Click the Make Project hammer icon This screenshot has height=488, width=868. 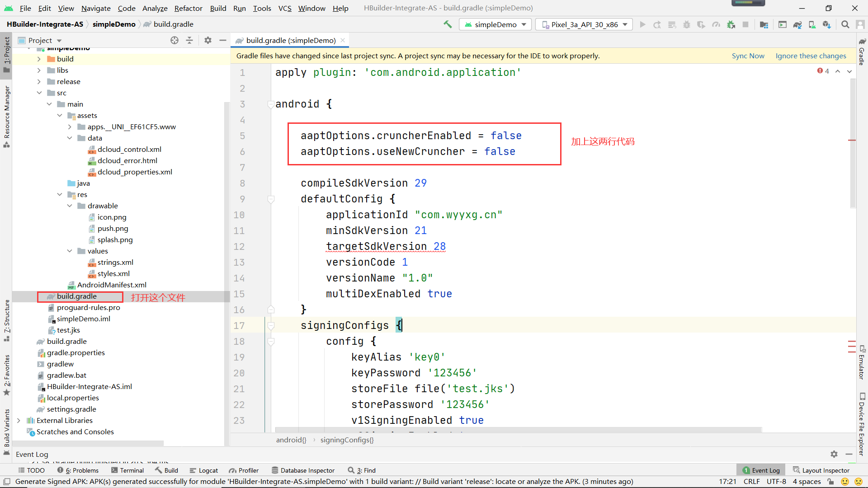(448, 24)
